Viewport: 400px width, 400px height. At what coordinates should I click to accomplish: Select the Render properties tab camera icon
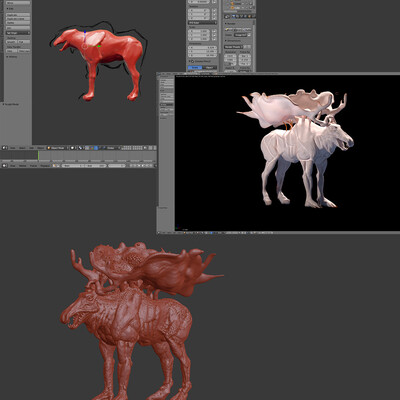tap(233, 16)
